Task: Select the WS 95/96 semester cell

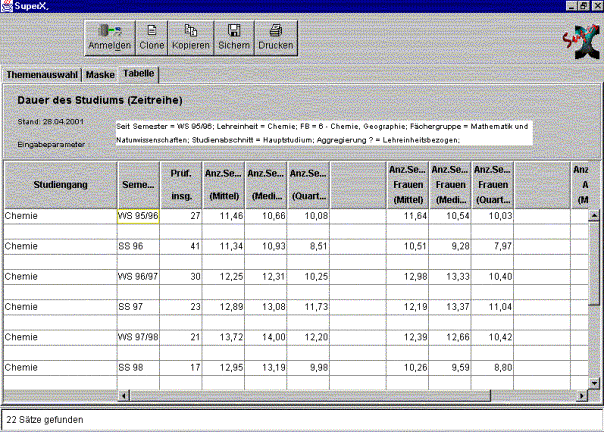Action: (x=137, y=216)
